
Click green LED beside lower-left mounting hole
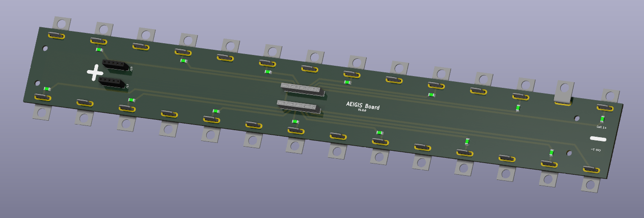47,89
